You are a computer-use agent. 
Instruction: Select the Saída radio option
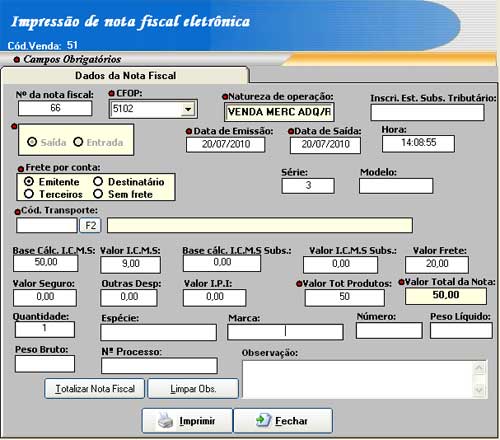32,142
